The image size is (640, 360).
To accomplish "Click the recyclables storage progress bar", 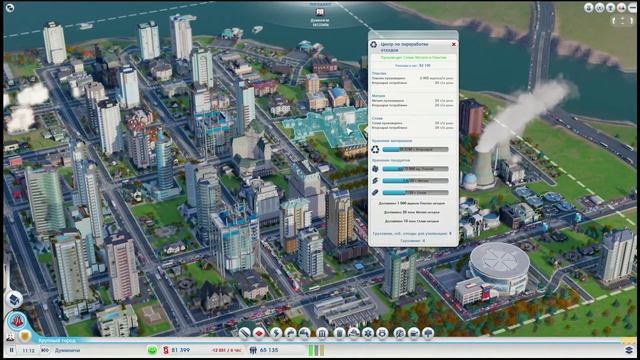I will [x=416, y=150].
